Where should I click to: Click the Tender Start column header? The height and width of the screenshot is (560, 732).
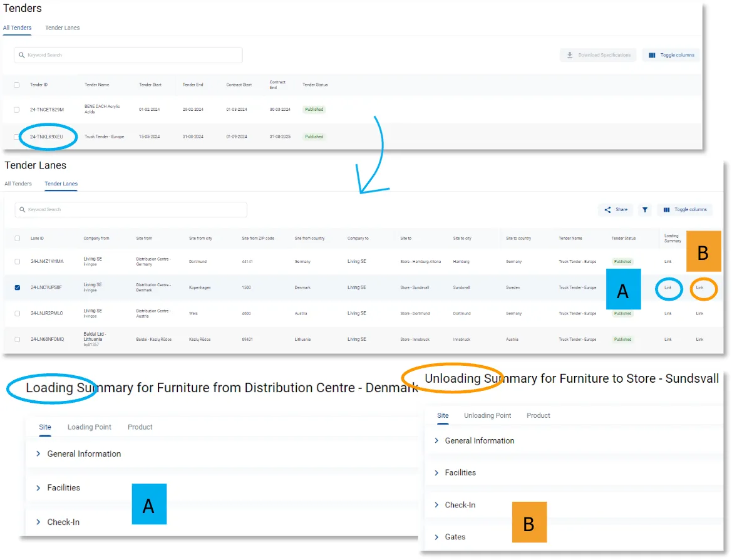(150, 85)
